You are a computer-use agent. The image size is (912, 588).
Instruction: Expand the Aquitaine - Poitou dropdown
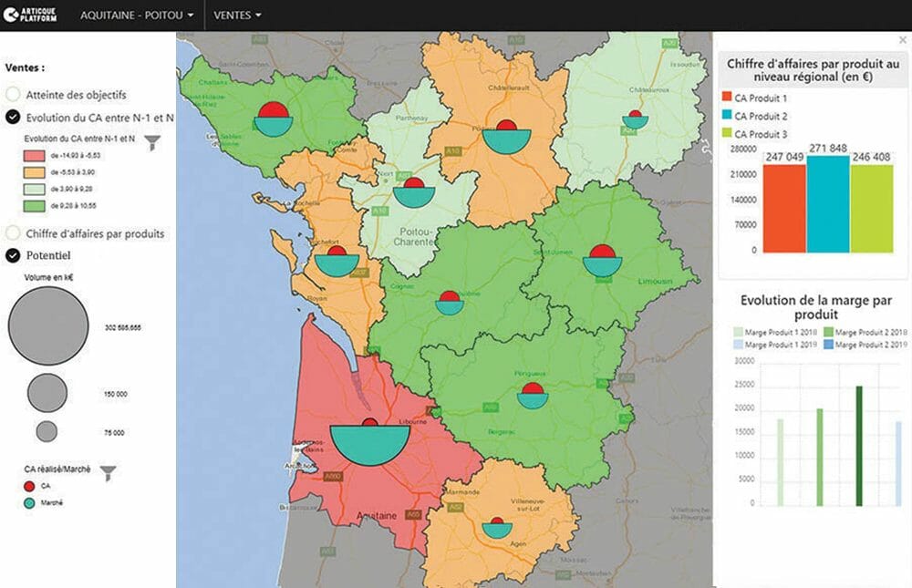pyautogui.click(x=137, y=15)
